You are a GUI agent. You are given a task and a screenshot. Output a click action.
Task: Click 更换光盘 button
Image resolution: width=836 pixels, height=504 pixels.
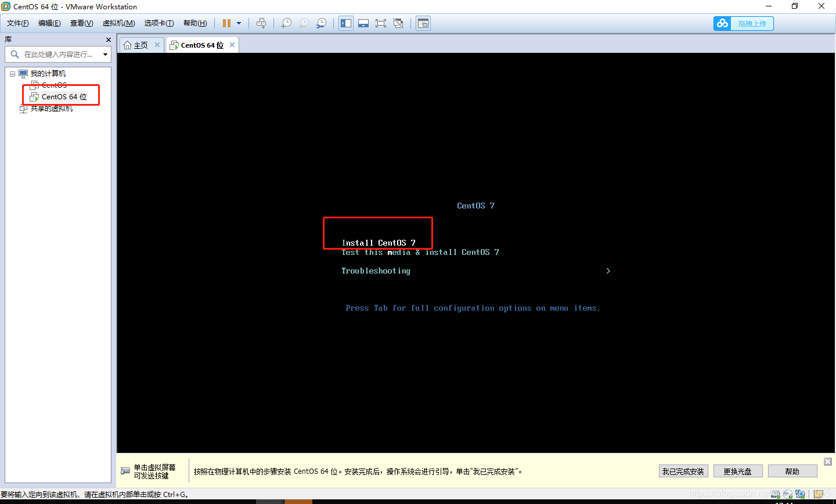(738, 471)
